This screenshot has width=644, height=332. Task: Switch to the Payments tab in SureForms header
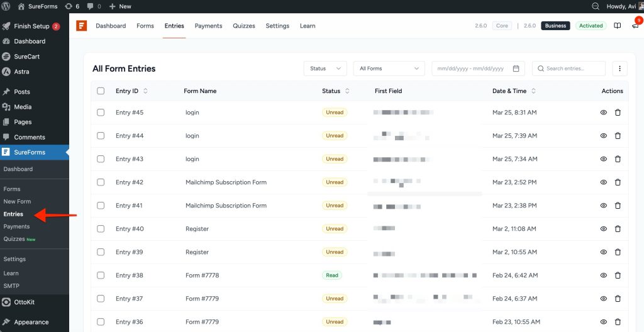(x=208, y=26)
